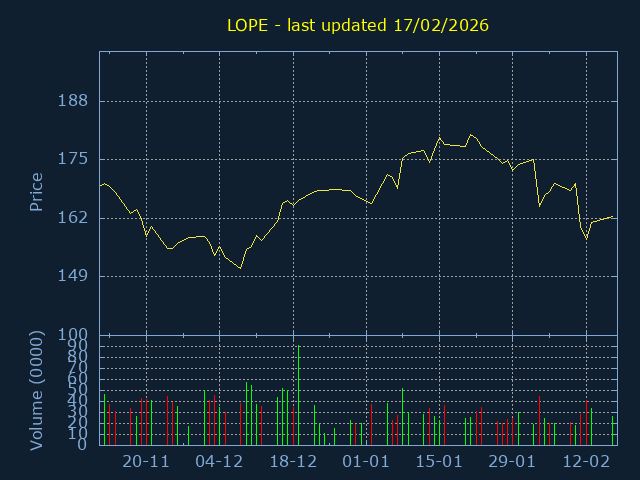This screenshot has width=640, height=480.
Task: Select the 149 price tick label
Action: tap(75, 275)
